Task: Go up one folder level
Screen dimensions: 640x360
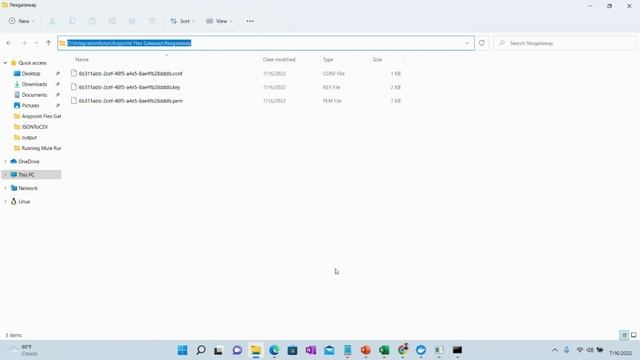Action: tap(49, 43)
